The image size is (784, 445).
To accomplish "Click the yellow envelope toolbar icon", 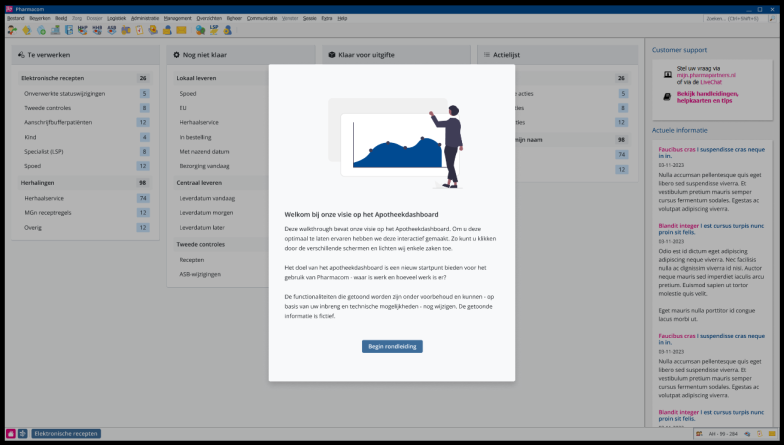I will click(181, 30).
